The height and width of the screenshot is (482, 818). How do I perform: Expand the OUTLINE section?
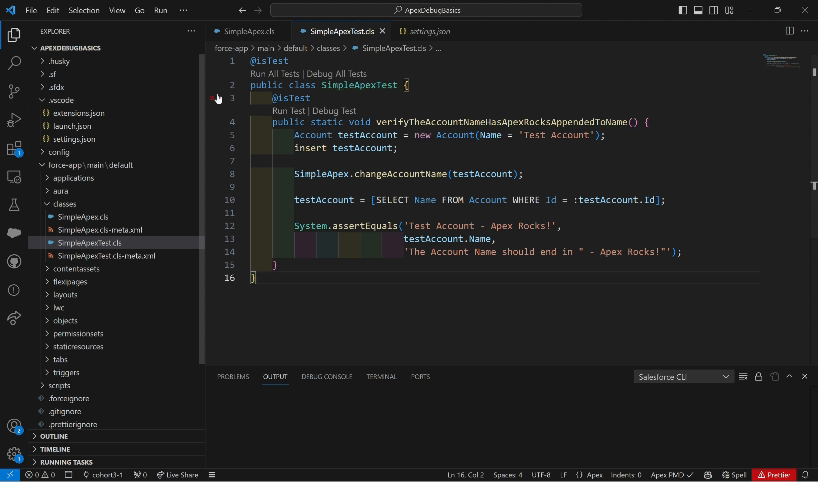[54, 437]
